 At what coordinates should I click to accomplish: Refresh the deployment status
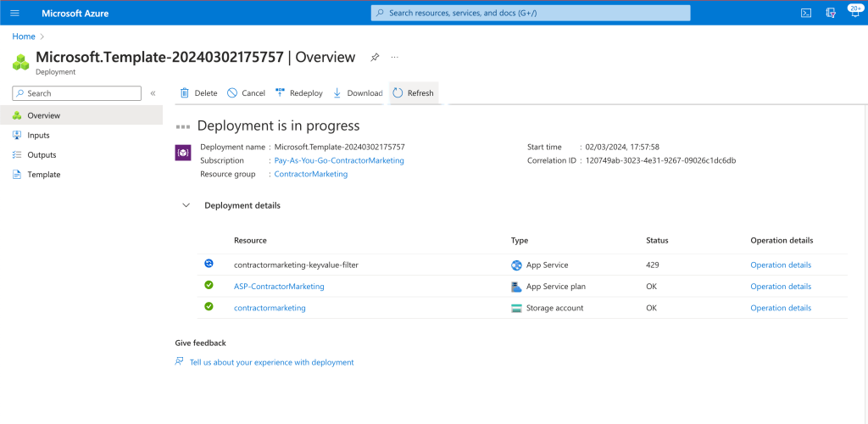[x=414, y=93]
